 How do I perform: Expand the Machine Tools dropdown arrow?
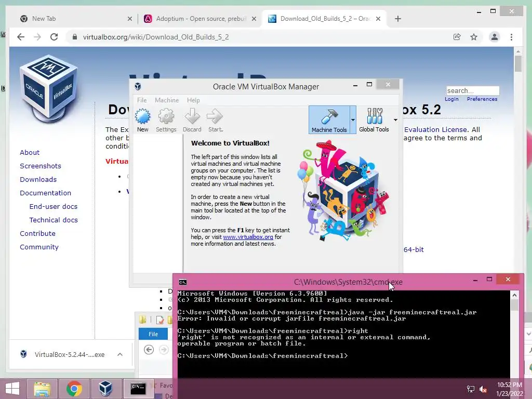pyautogui.click(x=353, y=120)
